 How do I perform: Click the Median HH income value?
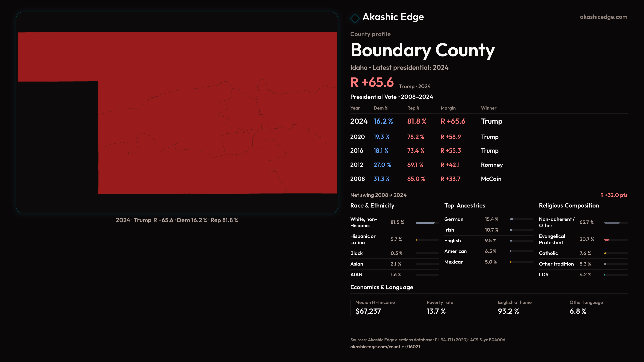(x=368, y=311)
